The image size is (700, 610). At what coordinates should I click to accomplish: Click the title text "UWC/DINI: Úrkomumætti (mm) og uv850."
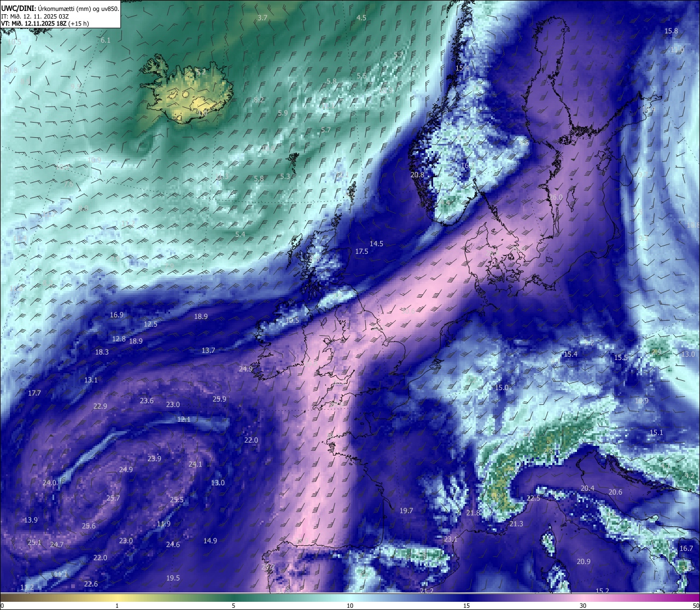[x=60, y=9]
